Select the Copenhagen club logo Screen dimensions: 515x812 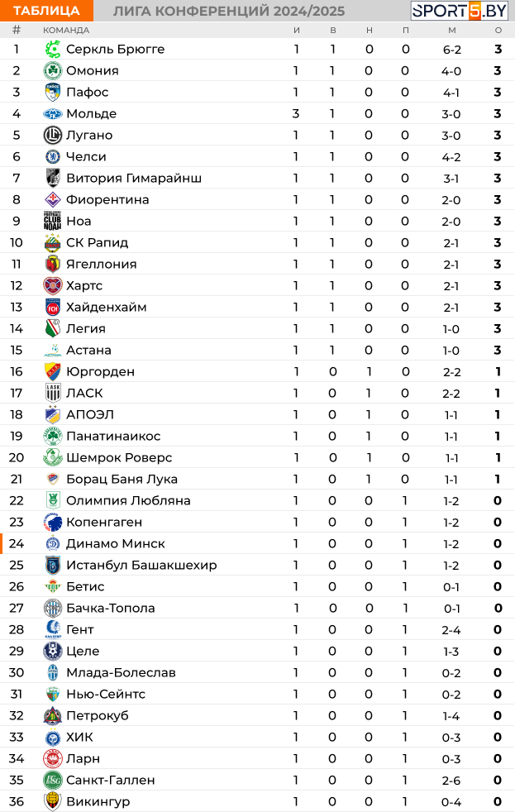[x=53, y=523]
